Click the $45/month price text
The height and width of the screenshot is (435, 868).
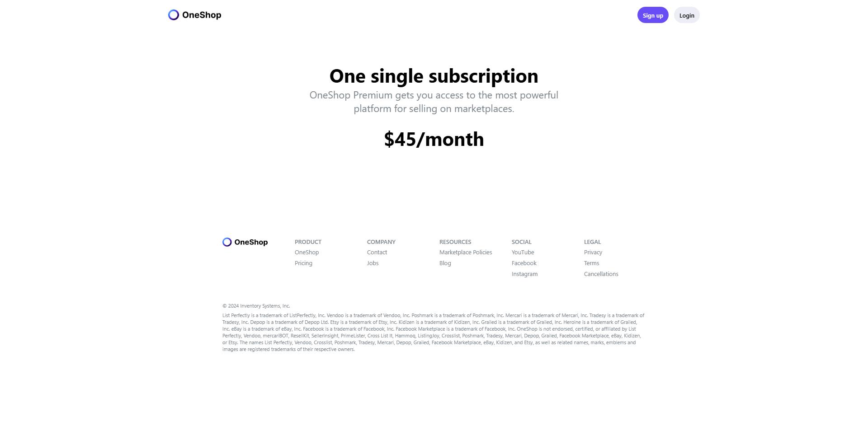pyautogui.click(x=434, y=139)
